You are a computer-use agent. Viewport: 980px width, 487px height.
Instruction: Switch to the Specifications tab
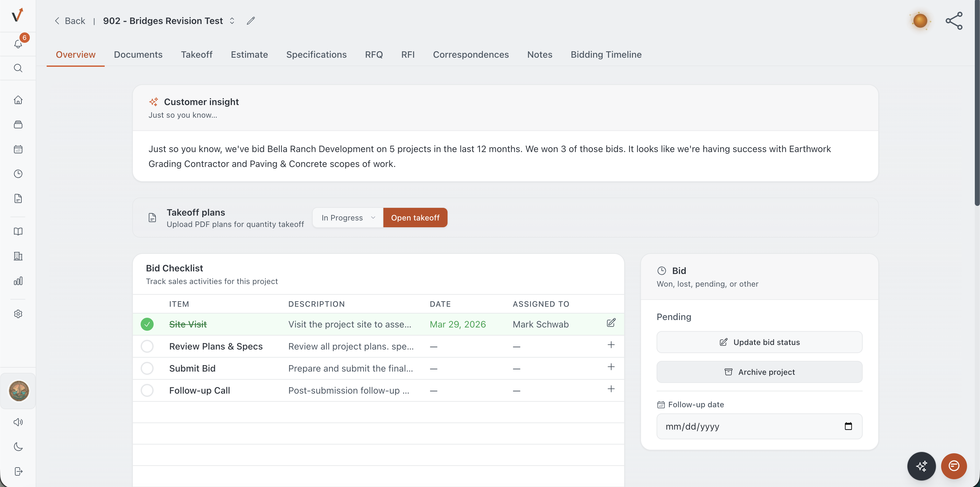pos(316,54)
